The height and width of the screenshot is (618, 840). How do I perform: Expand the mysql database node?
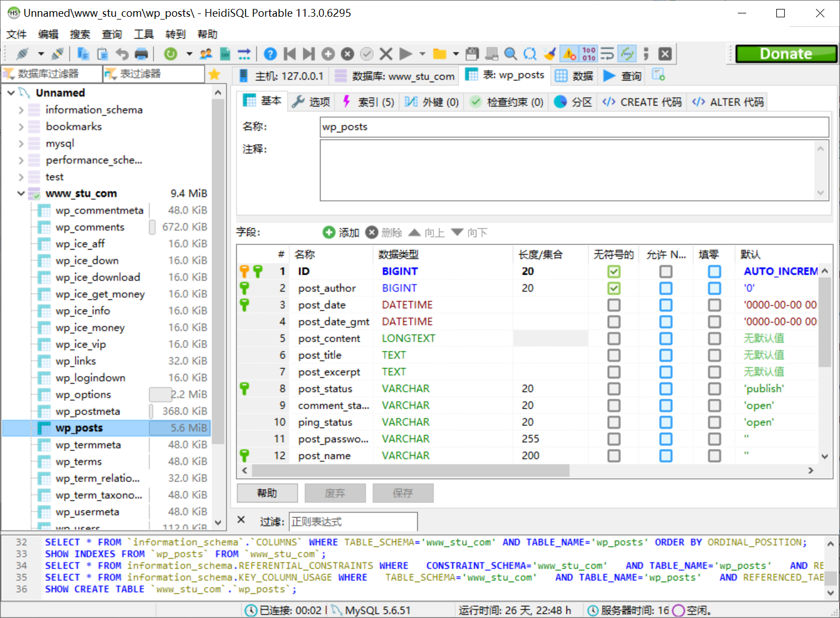[21, 143]
